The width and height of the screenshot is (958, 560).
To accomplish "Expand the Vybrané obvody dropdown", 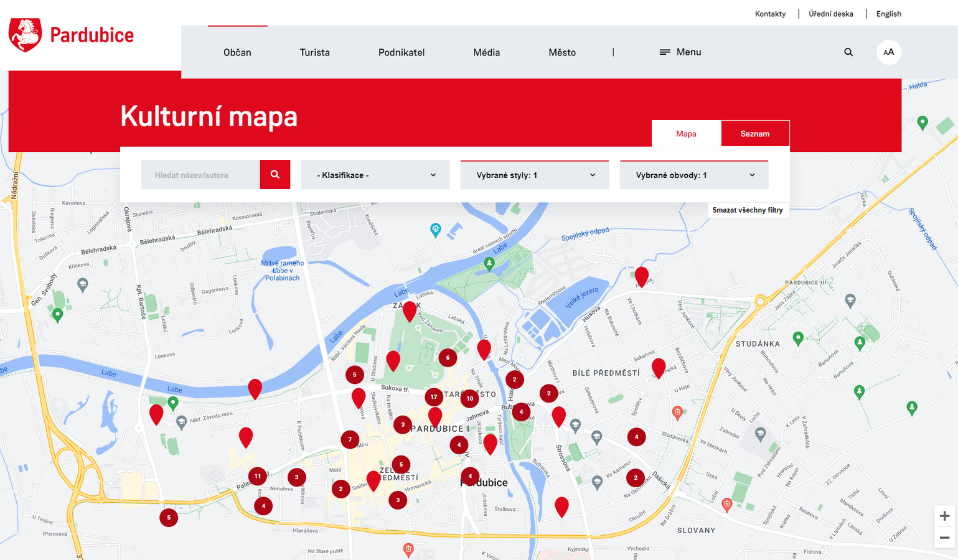I will point(694,175).
